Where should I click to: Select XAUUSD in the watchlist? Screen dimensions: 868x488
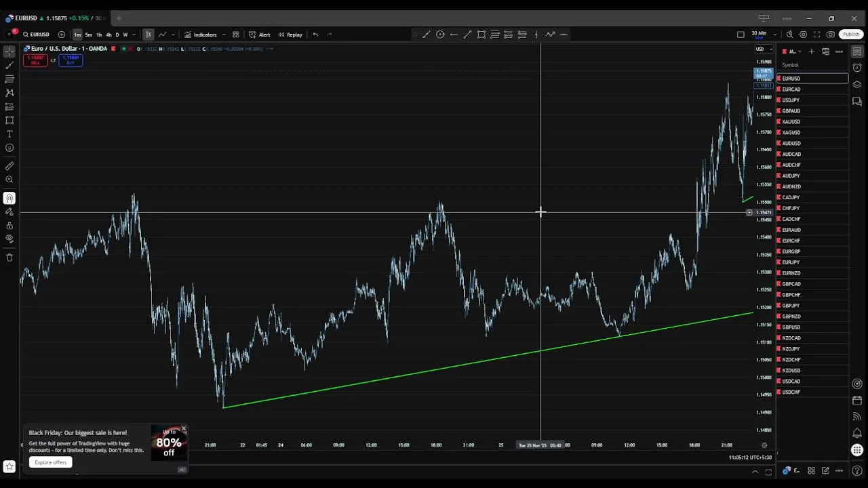tap(812, 122)
